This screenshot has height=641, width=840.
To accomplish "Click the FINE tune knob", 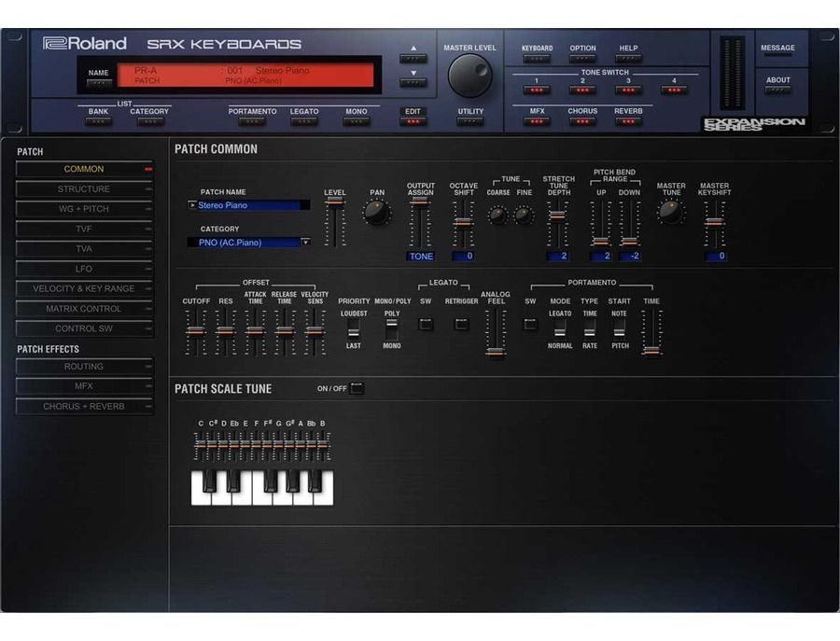I will pyautogui.click(x=524, y=216).
